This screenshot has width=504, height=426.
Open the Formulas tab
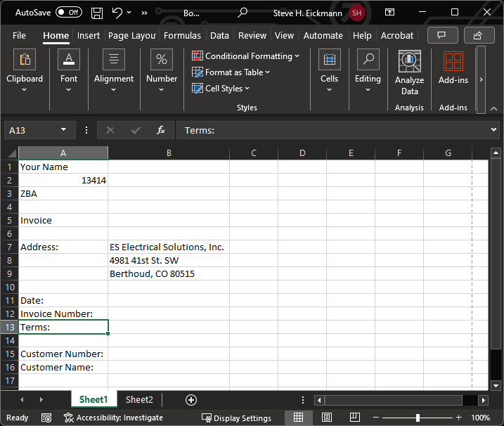coord(182,35)
